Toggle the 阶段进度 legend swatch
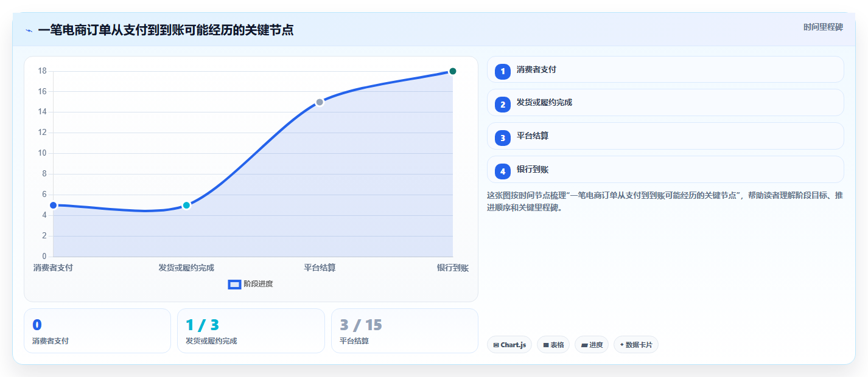 point(234,285)
